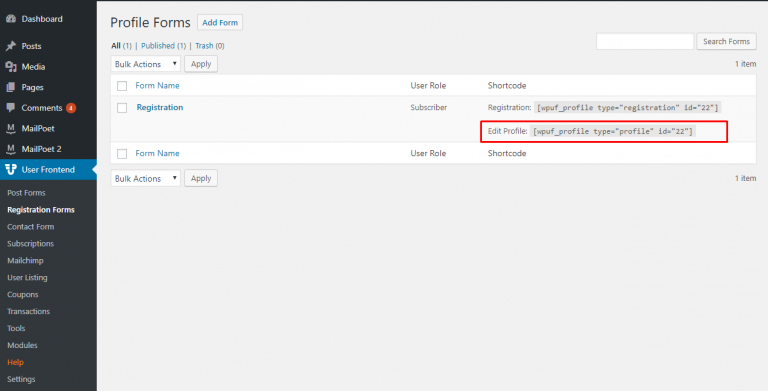The width and height of the screenshot is (768, 391).
Task: Toggle the select-all checkbox in table header
Action: tap(122, 86)
